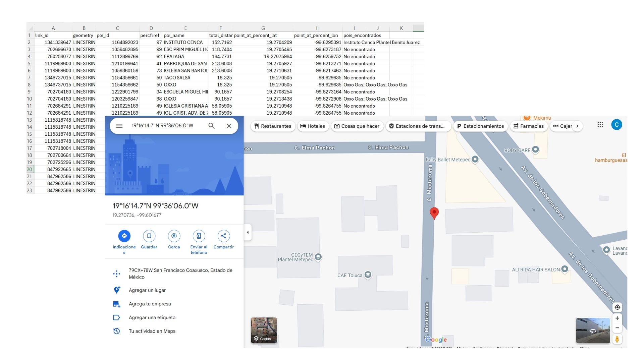Click the Cerca nearby icon
Screen dimensions: 644x362
174,236
